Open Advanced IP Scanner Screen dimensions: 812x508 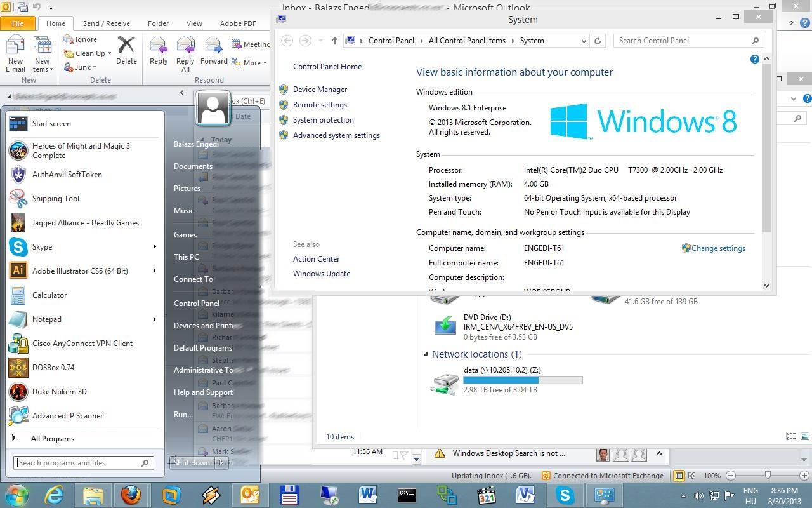click(84, 416)
